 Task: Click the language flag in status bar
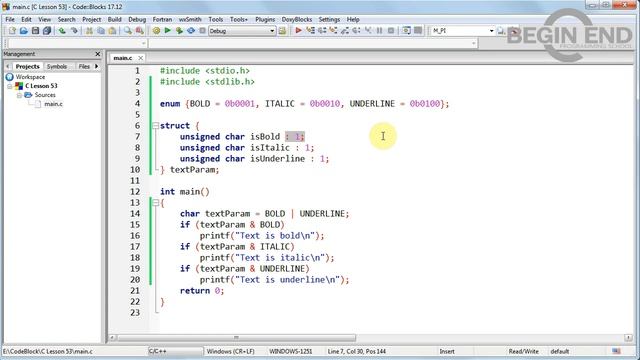tap(616, 351)
